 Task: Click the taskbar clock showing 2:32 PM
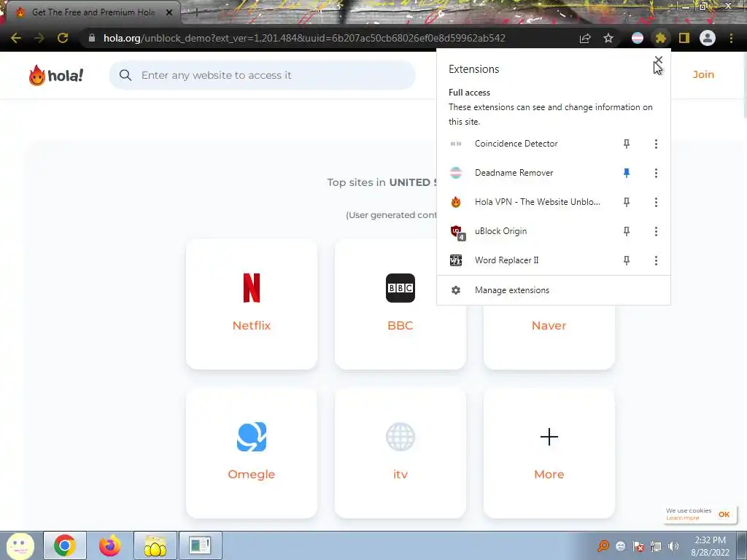(x=711, y=546)
